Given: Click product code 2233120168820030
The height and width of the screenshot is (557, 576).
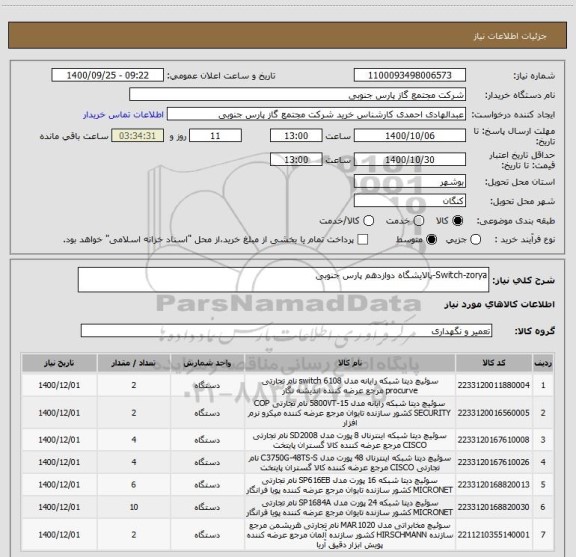Looking at the screenshot, I should pos(494,507).
